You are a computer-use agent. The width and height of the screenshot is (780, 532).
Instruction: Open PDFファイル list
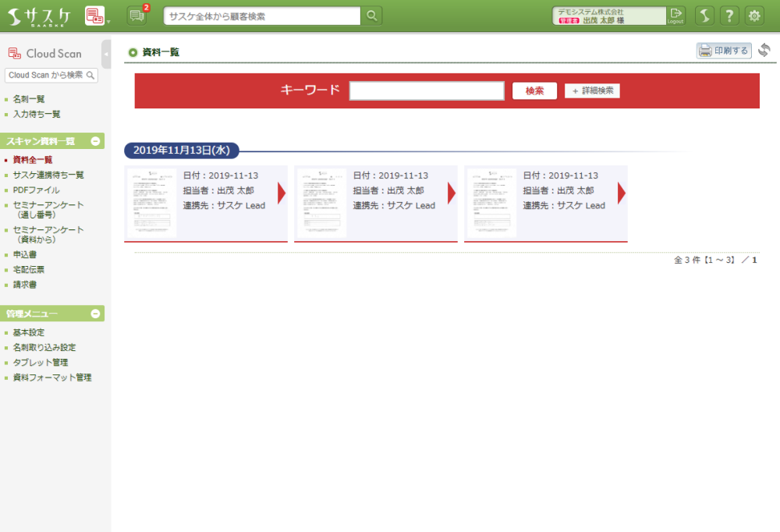tap(37, 190)
